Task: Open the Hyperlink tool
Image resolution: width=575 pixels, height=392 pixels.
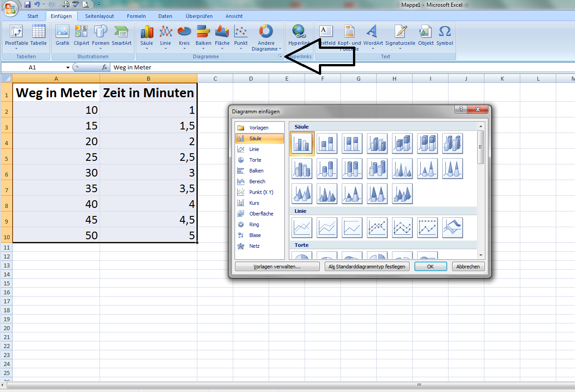Action: (x=299, y=36)
